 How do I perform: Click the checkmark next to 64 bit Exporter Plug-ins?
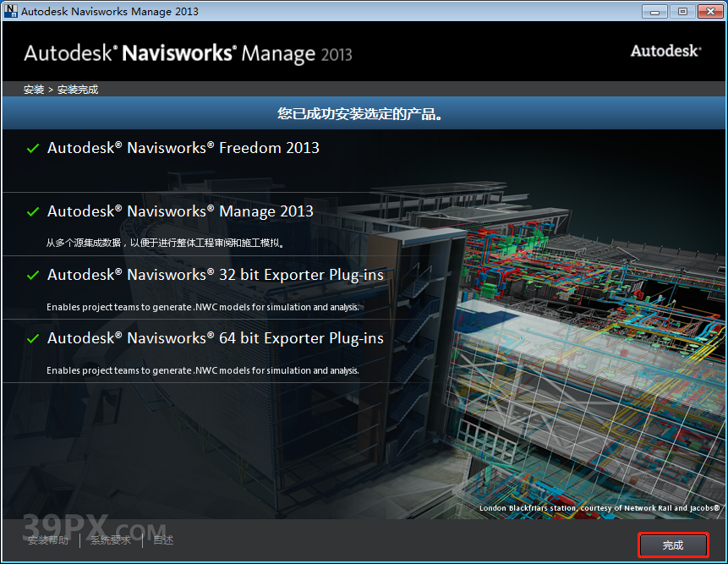click(32, 338)
